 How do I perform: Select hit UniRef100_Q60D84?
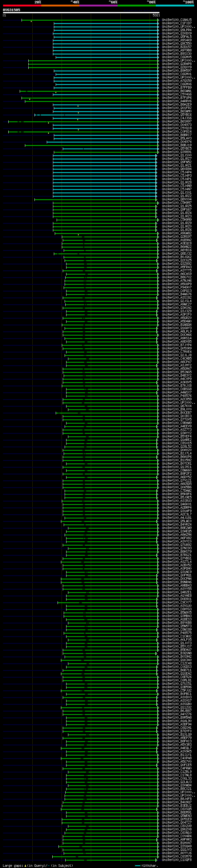tap(177, 169)
